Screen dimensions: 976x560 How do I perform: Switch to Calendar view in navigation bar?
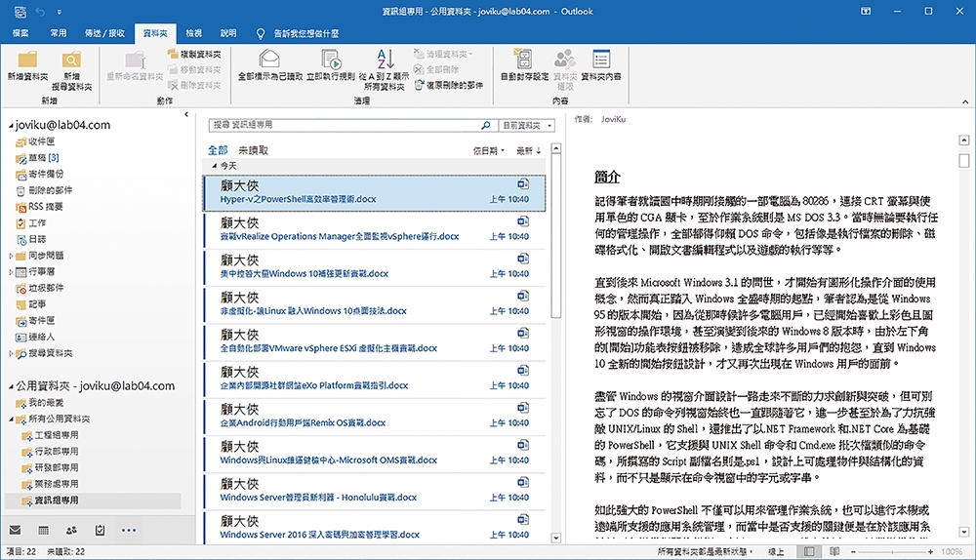pos(44,530)
